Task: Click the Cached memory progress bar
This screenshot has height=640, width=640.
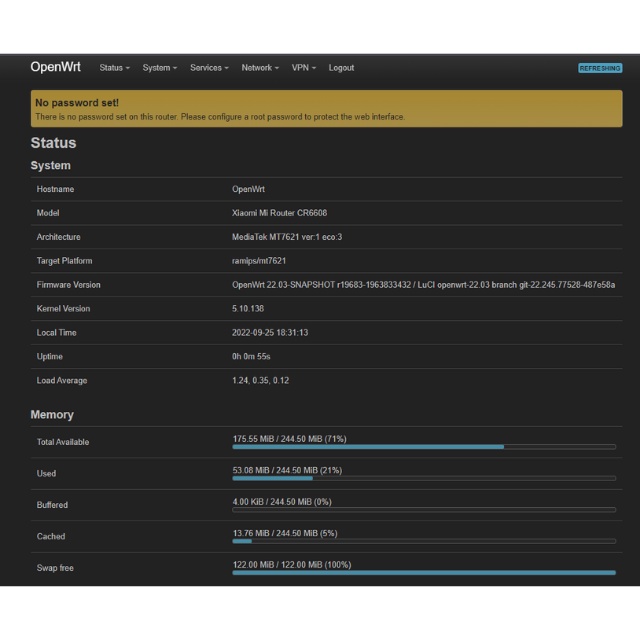Action: click(x=424, y=541)
